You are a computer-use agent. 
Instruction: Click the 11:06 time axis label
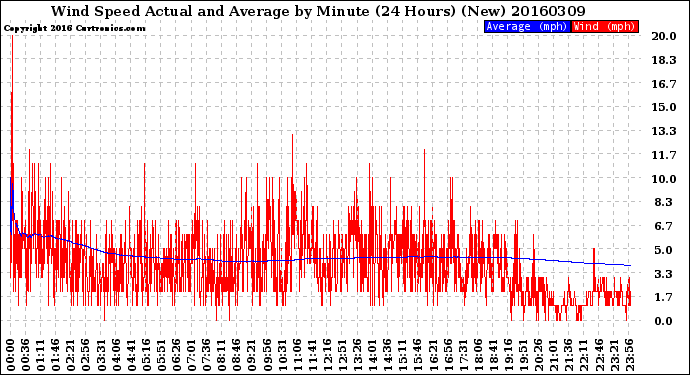click(x=297, y=355)
